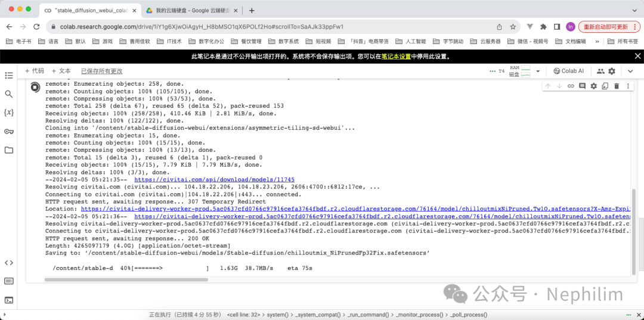Click the 已保存所有更改 status link
The image size is (644, 320).
(101, 72)
